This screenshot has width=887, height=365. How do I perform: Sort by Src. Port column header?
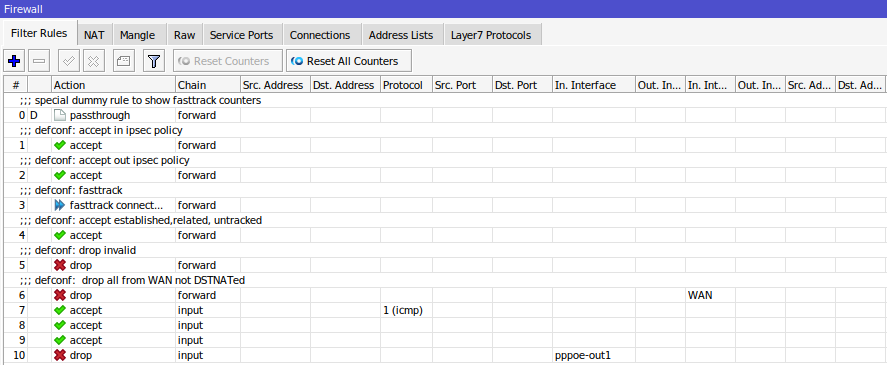click(x=462, y=85)
